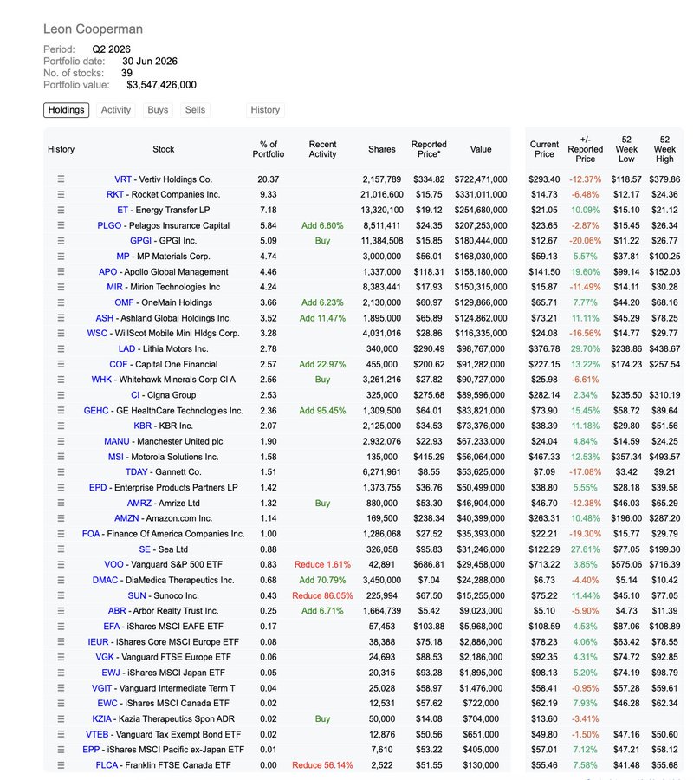This screenshot has width=700, height=780.
Task: Select the 'Leon Cooperman' heading
Action: 93,29
